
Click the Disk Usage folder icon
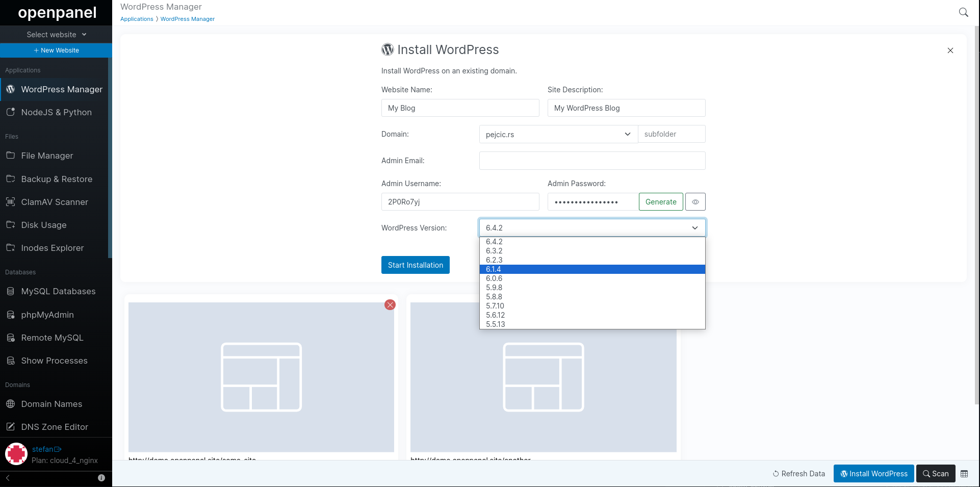point(10,224)
